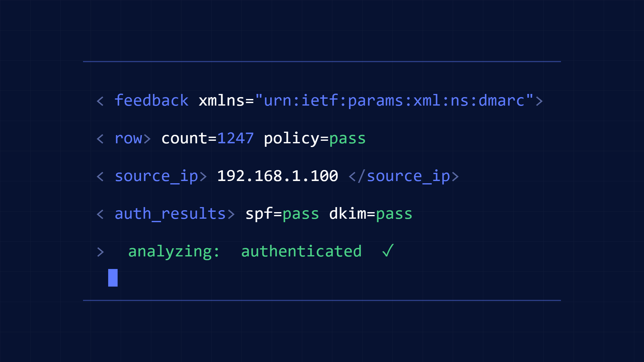Click the 'policy=' attribute label
The width and height of the screenshot is (644, 362).
(296, 139)
